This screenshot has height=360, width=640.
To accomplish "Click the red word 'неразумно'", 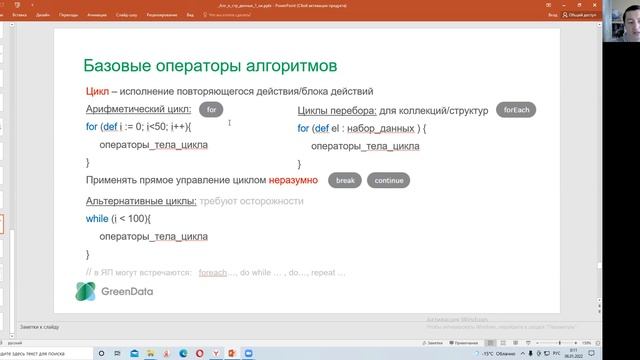I will [293, 180].
